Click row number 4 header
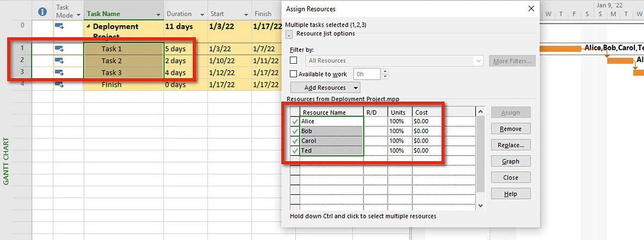The height and width of the screenshot is (240, 644). pos(22,85)
